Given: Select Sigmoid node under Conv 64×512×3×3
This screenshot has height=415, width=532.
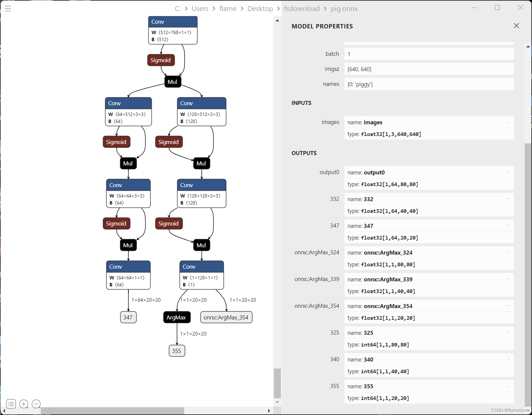Looking at the screenshot, I should 116,142.
